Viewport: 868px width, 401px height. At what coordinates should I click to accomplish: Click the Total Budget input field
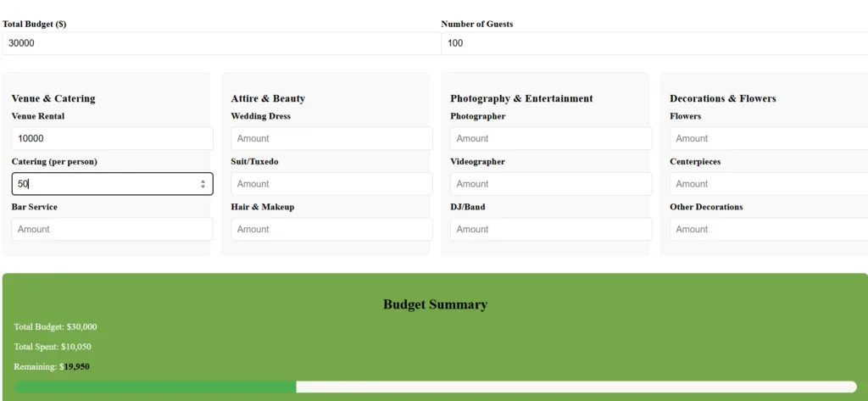[x=221, y=43]
